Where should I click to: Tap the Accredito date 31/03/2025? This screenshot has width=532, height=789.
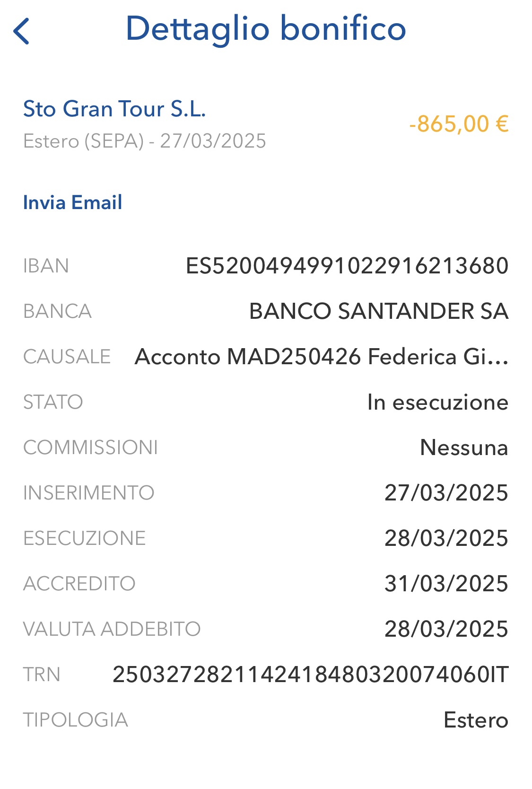pyautogui.click(x=446, y=584)
